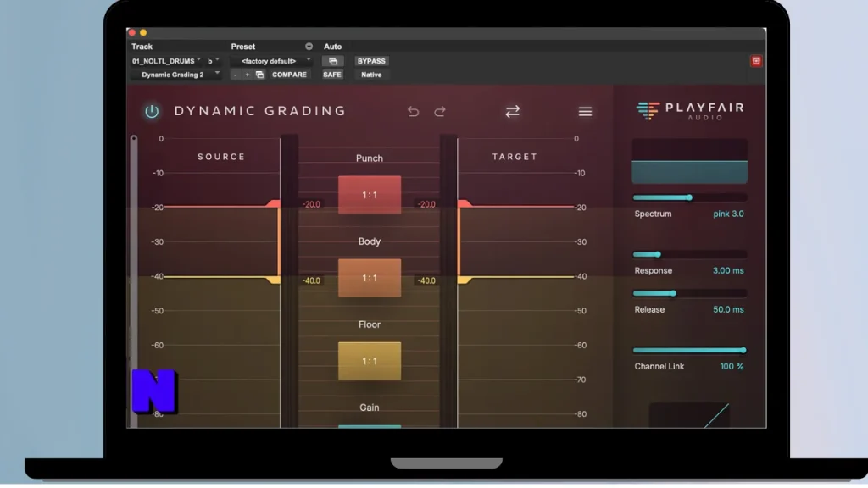The image size is (868, 488).
Task: Open the insert position b dropdown
Action: coord(213,61)
